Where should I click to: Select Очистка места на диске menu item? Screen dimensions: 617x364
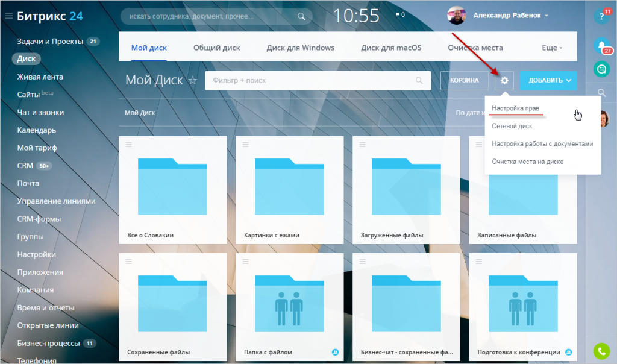coord(528,162)
